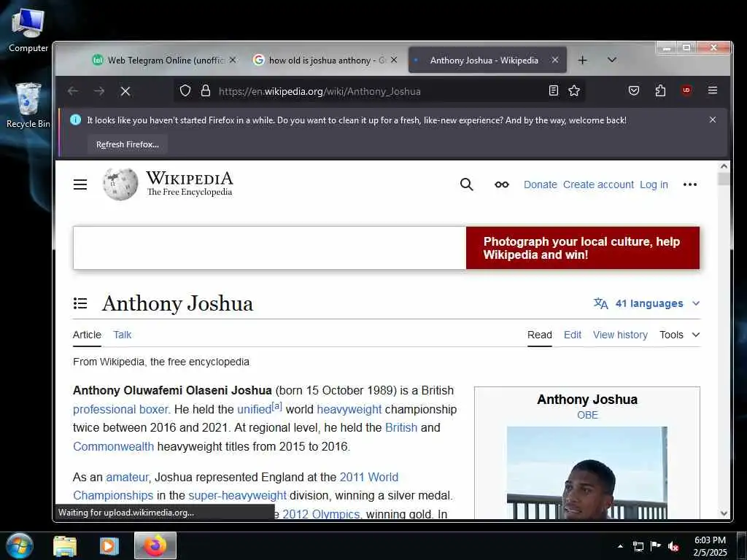Screen dimensions: 747x560
Task: Close the Google search tab
Action: [394, 60]
